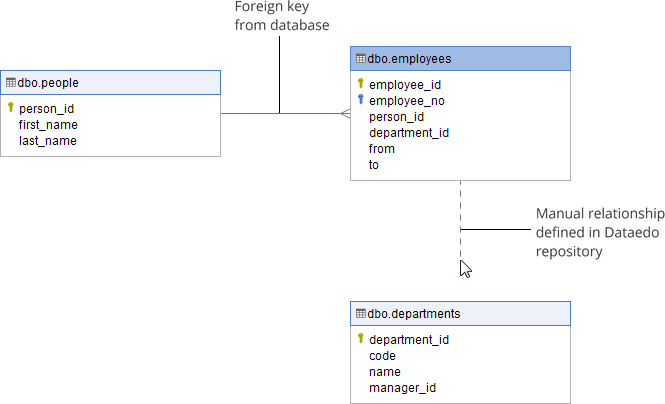Screen dimensions: 665x404
Task: Select the department_id column in dbo.employees
Action: click(x=409, y=132)
